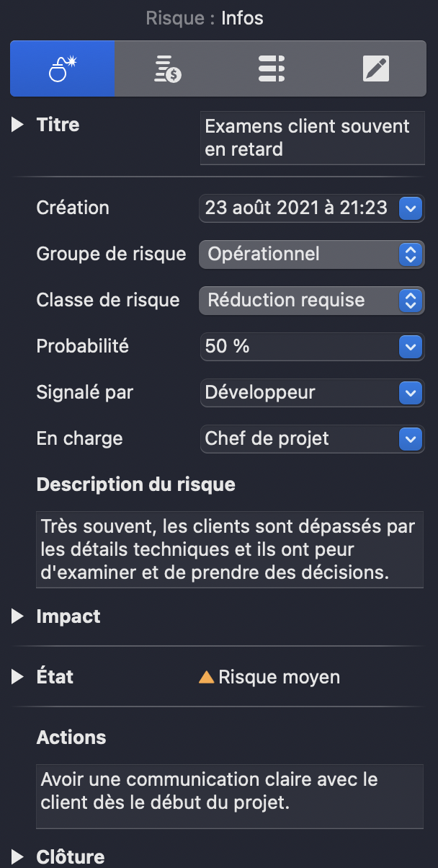The image size is (438, 868).
Task: Select the pencil notes tab
Action: [375, 68]
